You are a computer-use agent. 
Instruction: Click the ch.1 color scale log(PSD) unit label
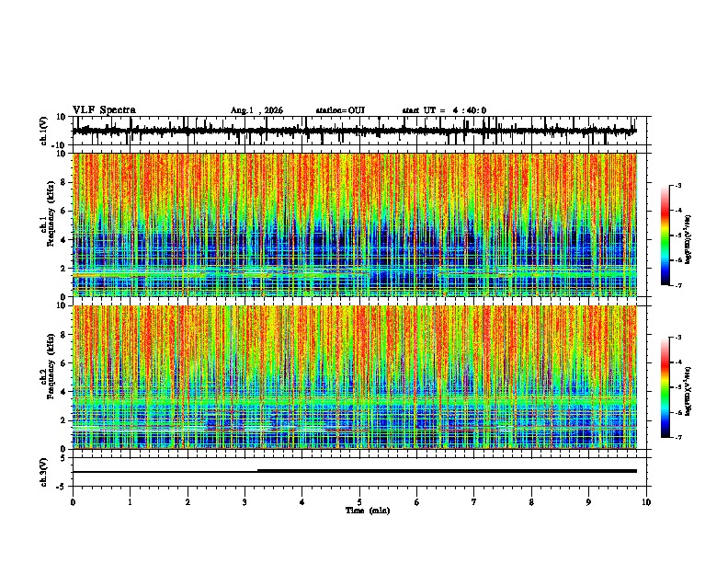point(688,240)
